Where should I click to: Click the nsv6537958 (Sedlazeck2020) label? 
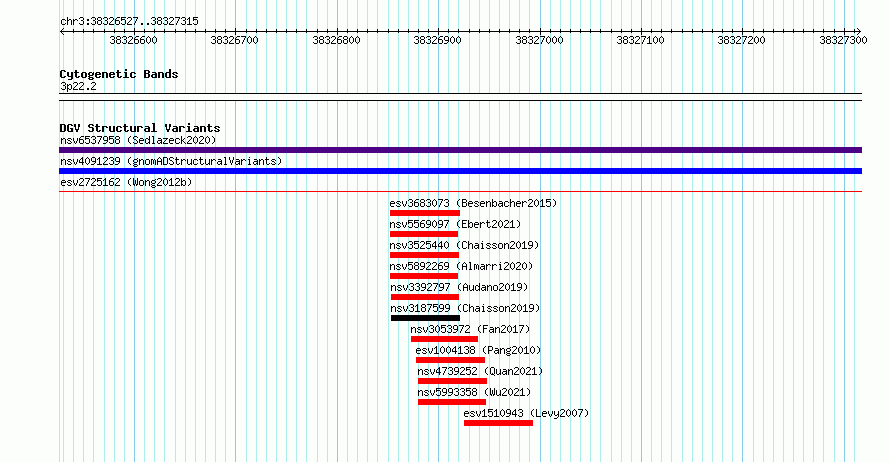tap(138, 140)
